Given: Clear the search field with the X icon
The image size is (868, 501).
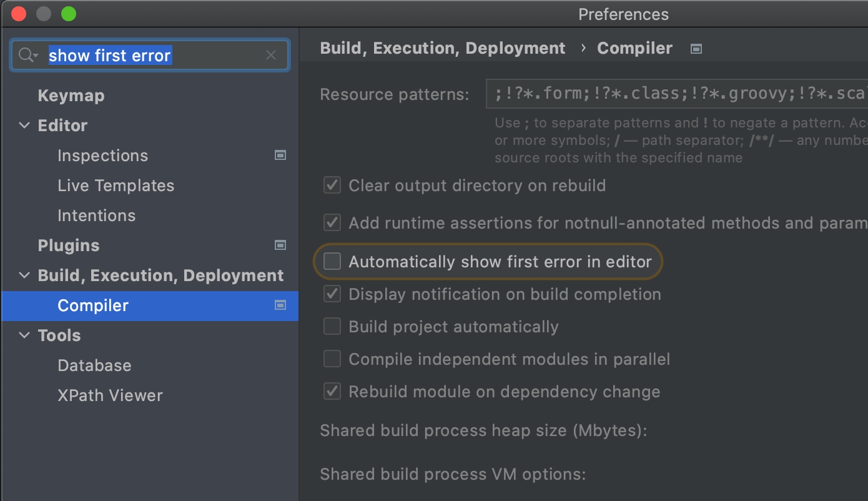Looking at the screenshot, I should (x=271, y=56).
